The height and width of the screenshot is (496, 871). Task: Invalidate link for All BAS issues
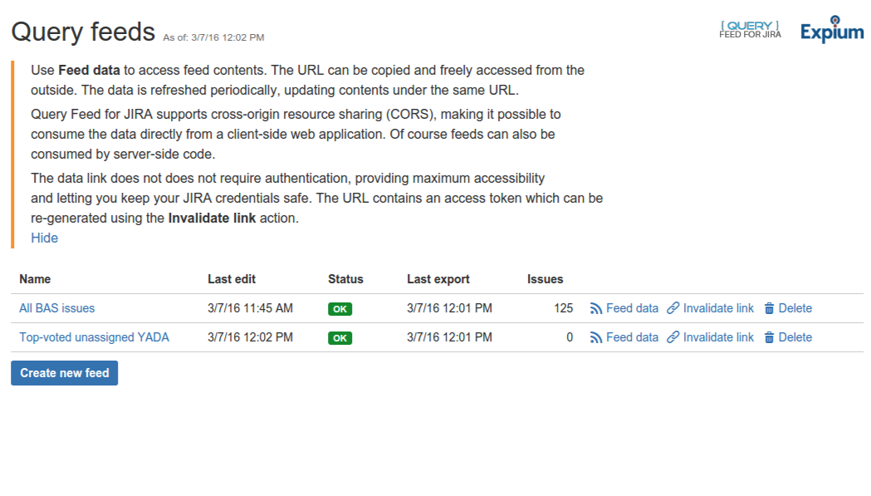pos(718,309)
